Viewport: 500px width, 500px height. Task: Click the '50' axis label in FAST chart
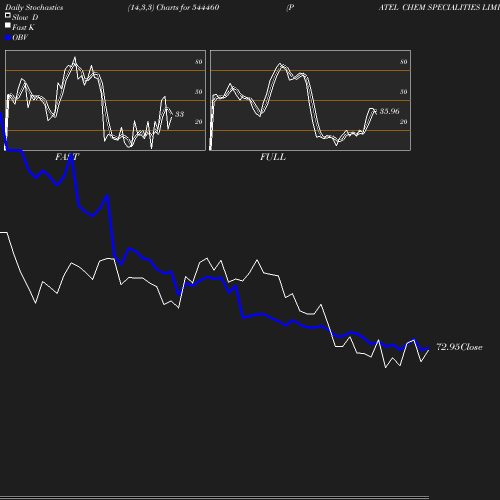[198, 92]
